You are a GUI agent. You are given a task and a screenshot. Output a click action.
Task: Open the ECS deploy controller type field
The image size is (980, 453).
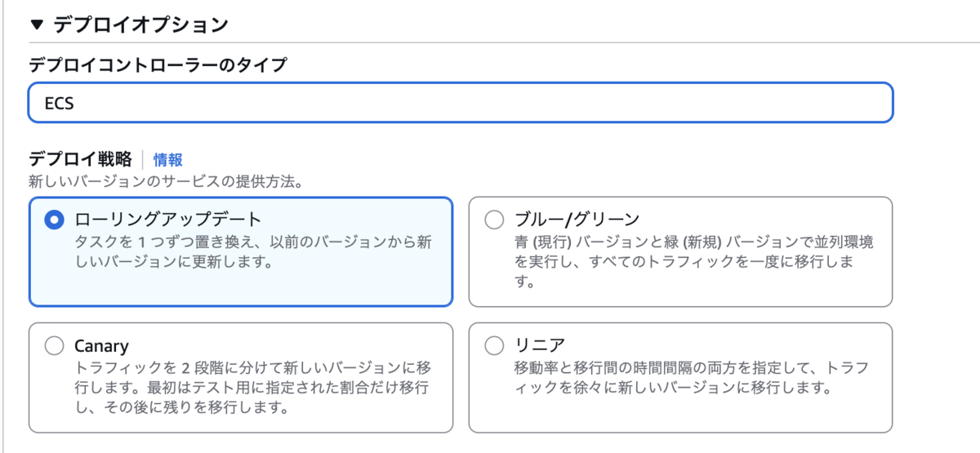pos(460,103)
